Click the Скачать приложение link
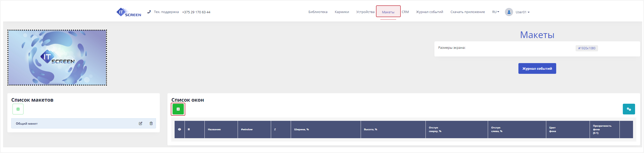This screenshot has height=153, width=644. pyautogui.click(x=467, y=12)
